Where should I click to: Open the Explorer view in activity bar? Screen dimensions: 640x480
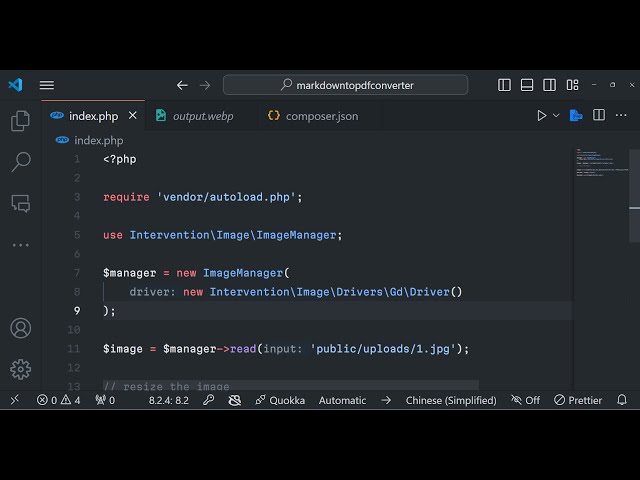20,121
